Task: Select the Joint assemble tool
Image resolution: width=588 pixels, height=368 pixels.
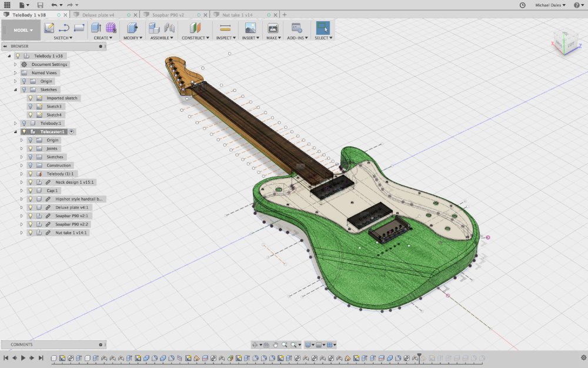Action: tap(169, 28)
